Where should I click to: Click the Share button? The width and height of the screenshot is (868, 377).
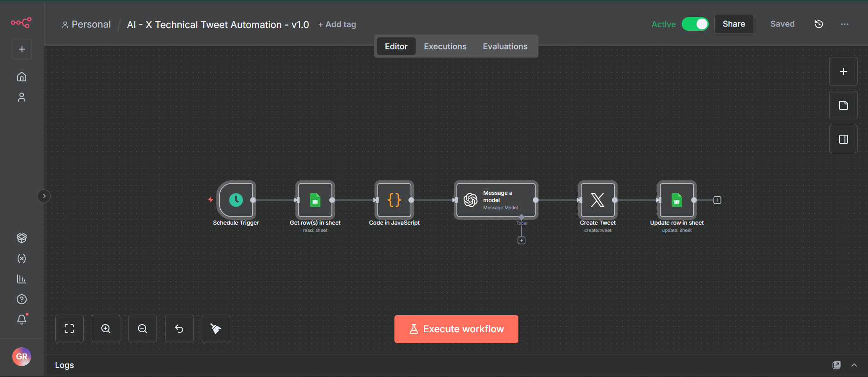pyautogui.click(x=734, y=24)
